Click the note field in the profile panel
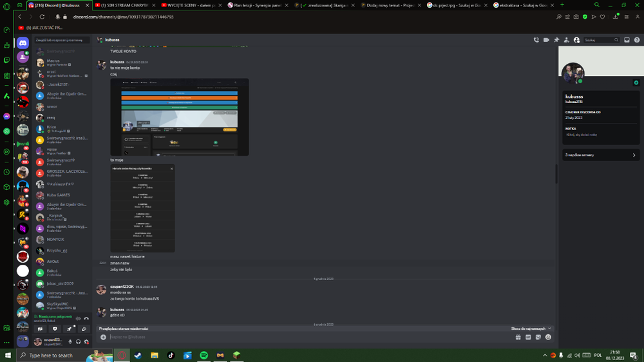644x362 pixels. (601, 135)
